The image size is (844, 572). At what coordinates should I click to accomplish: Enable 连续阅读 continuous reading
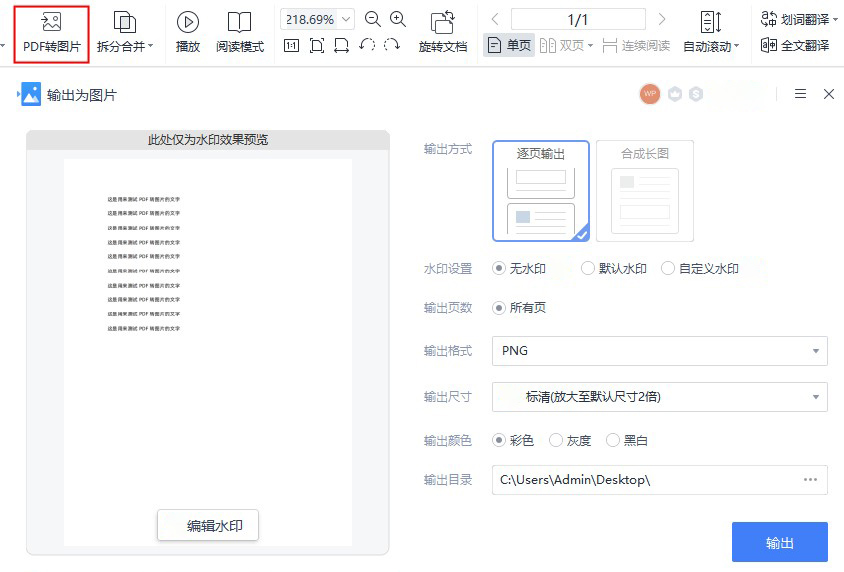(x=636, y=46)
